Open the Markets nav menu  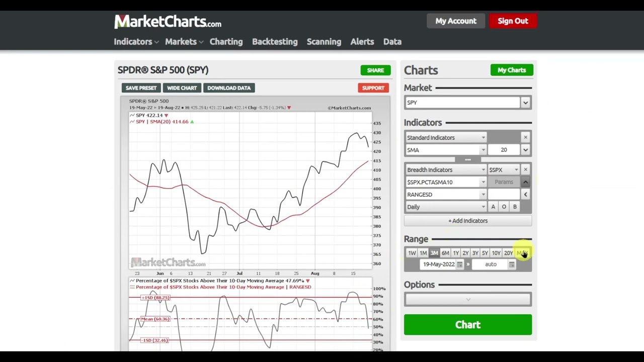click(x=184, y=42)
